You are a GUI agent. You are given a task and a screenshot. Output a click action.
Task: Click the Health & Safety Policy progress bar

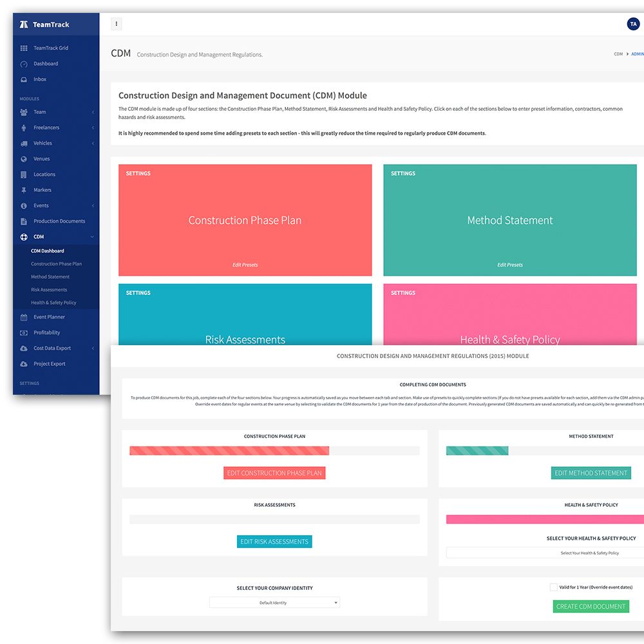(545, 519)
